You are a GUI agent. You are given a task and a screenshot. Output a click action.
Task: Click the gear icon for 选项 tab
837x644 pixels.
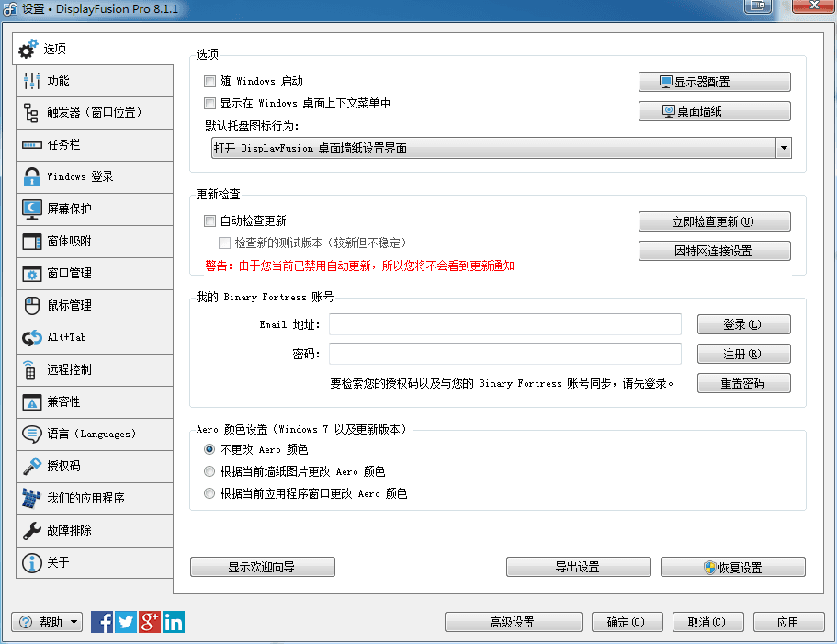[x=28, y=49]
